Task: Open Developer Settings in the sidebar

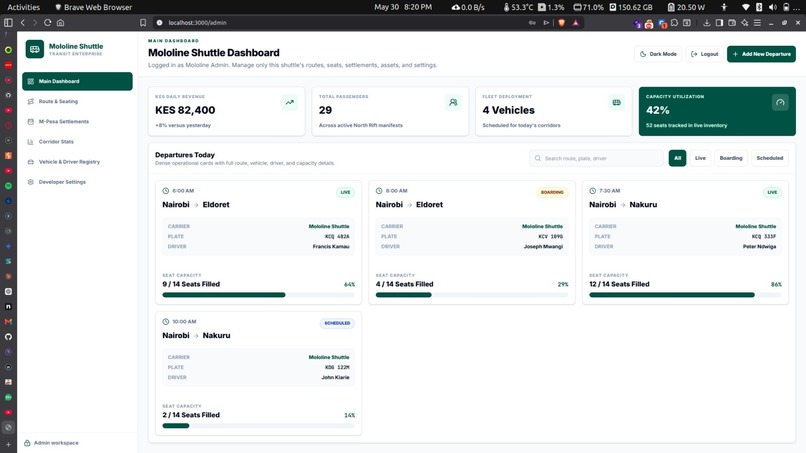Action: (77, 182)
